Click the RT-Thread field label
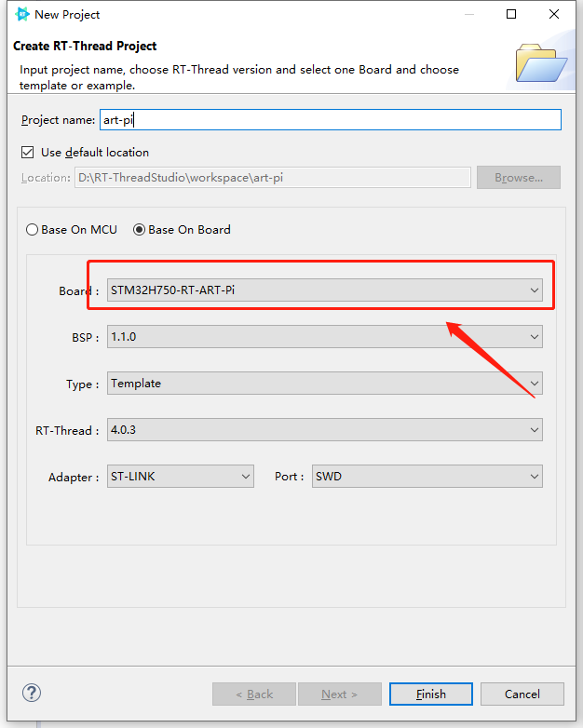Viewport: 583px width, 728px height. tap(67, 431)
